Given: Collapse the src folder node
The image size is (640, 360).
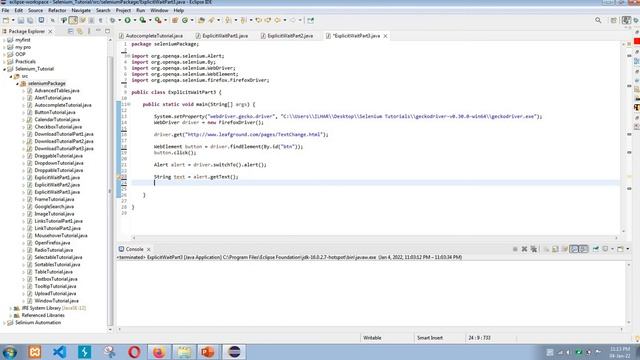Looking at the screenshot, I should pos(11,76).
